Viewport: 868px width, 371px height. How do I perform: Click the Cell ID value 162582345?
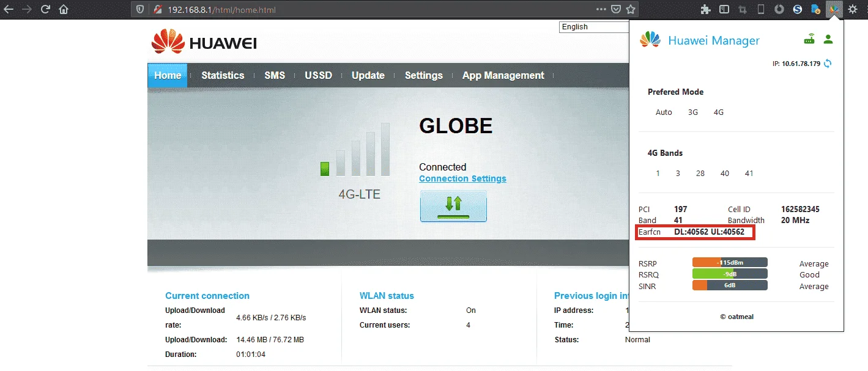point(800,209)
